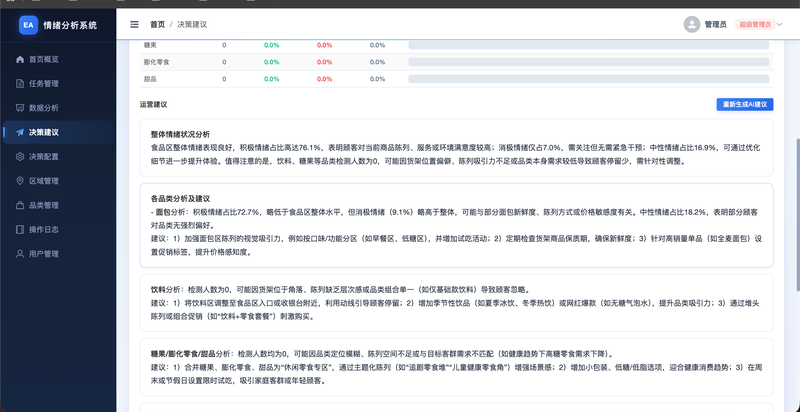Open 数据分析 menu item
The image size is (800, 412).
pos(58,108)
